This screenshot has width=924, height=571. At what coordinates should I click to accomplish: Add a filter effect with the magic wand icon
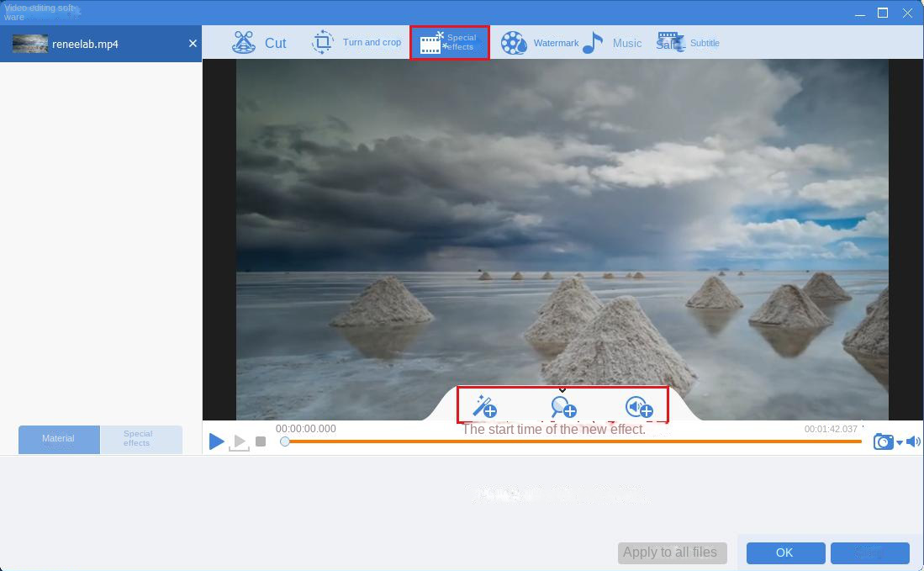[x=486, y=407]
